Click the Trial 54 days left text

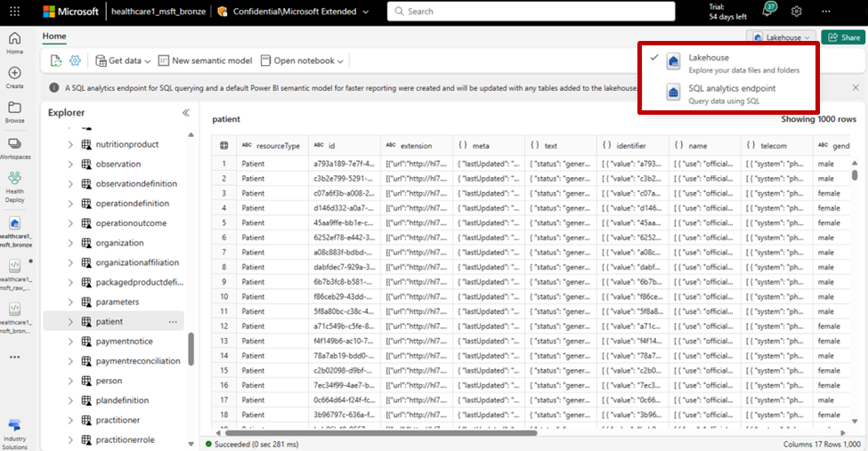coord(727,12)
